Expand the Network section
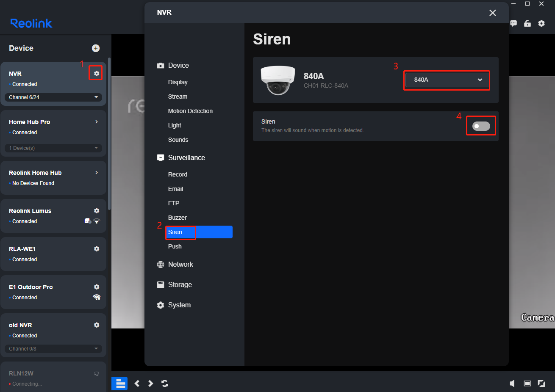The width and height of the screenshot is (555, 392). pos(175,265)
